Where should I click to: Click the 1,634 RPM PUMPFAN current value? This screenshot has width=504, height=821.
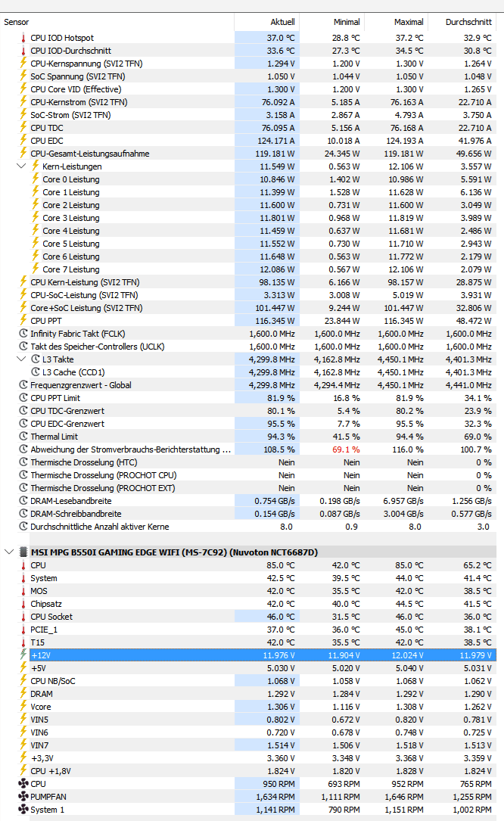275,797
